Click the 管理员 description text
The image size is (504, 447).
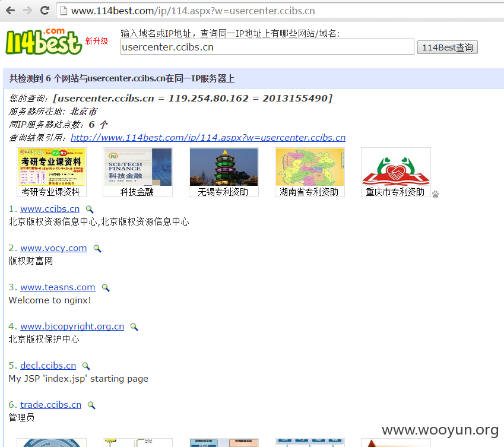click(21, 418)
